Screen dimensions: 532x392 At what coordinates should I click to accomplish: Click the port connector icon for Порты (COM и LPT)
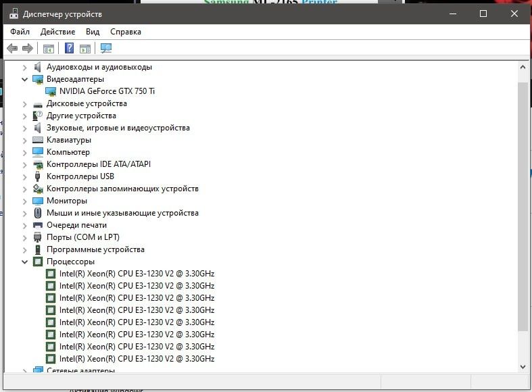pyautogui.click(x=38, y=237)
